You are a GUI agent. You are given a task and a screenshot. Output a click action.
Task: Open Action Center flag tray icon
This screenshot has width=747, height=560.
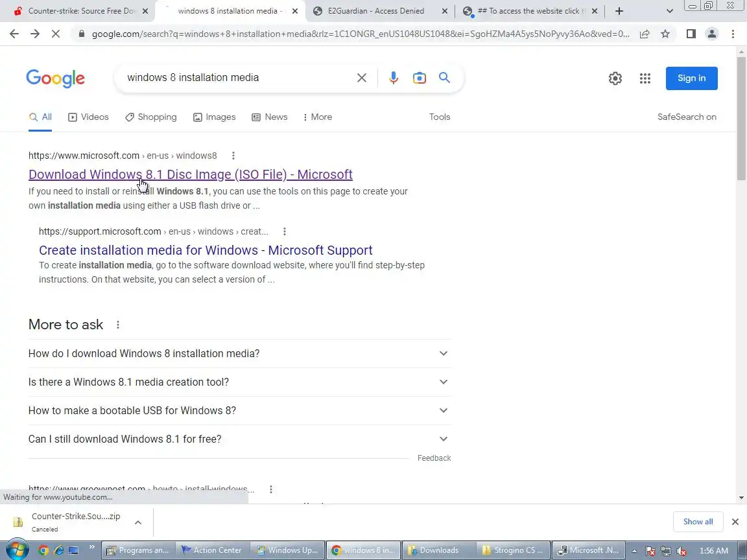pos(650,551)
